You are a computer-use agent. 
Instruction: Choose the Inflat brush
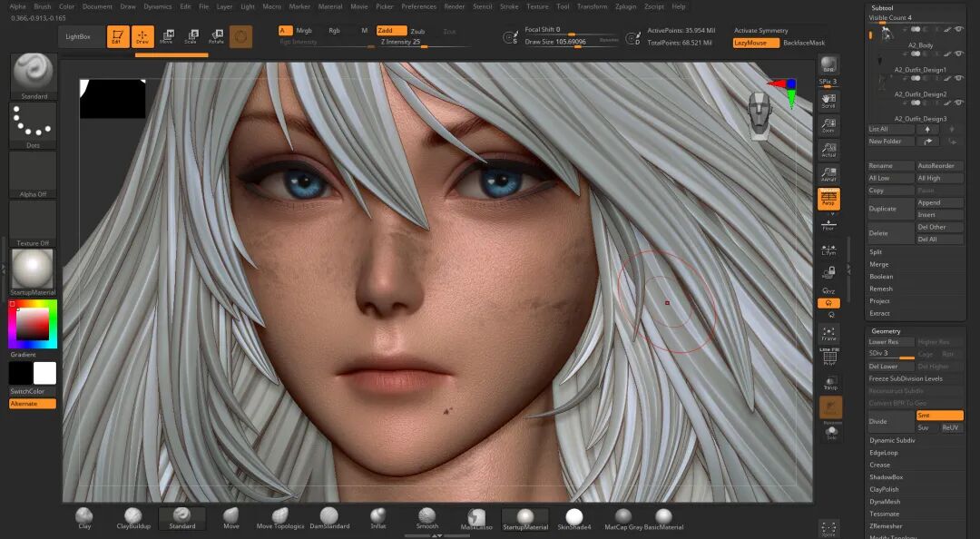pyautogui.click(x=378, y=517)
